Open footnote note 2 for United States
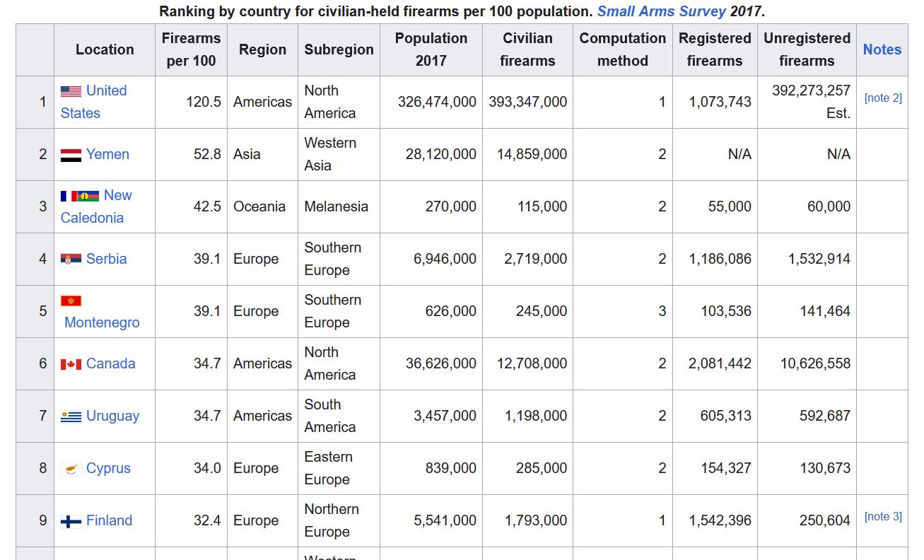The width and height of the screenshot is (924, 560). pyautogui.click(x=883, y=98)
